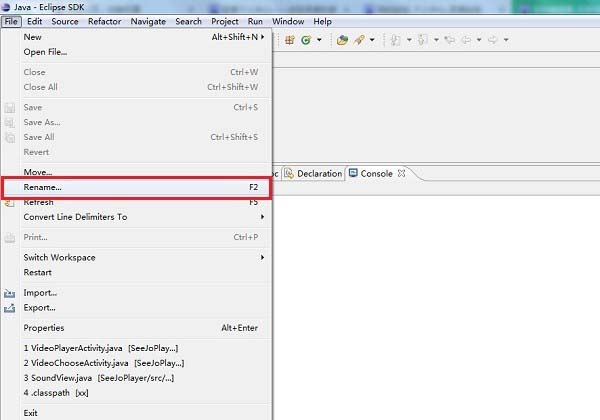
Task: Select Switch Workspace menu entry
Action: point(137,257)
